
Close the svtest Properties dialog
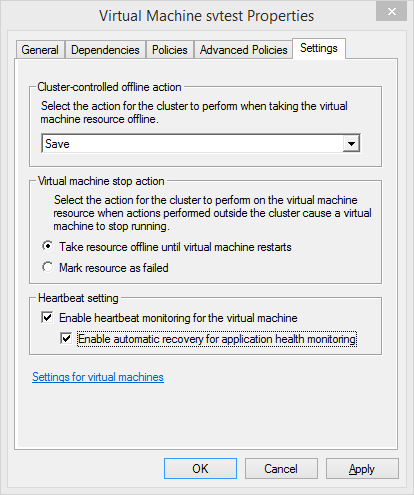[x=392, y=12]
